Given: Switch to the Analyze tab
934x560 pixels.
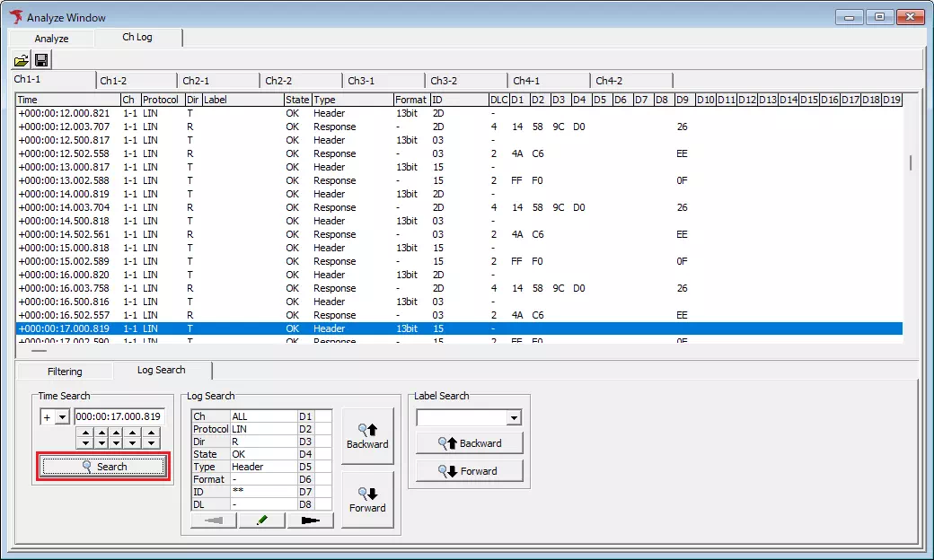Looking at the screenshot, I should point(51,38).
